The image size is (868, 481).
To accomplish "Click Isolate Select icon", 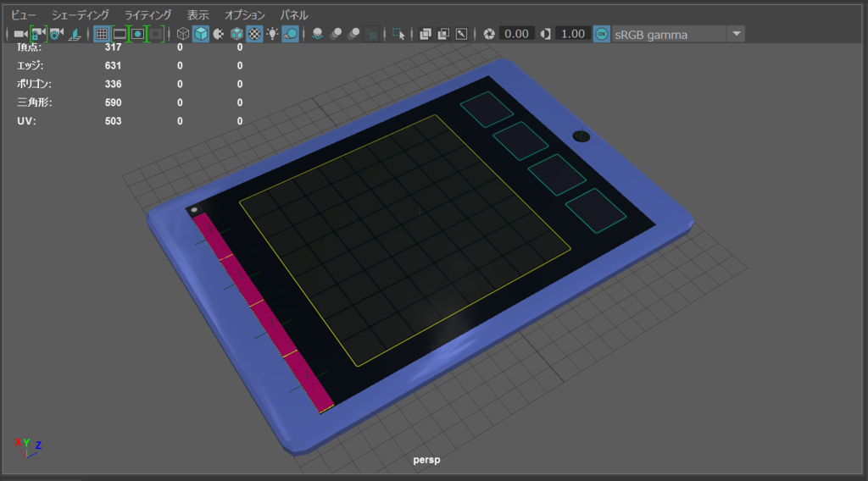I will click(x=398, y=34).
